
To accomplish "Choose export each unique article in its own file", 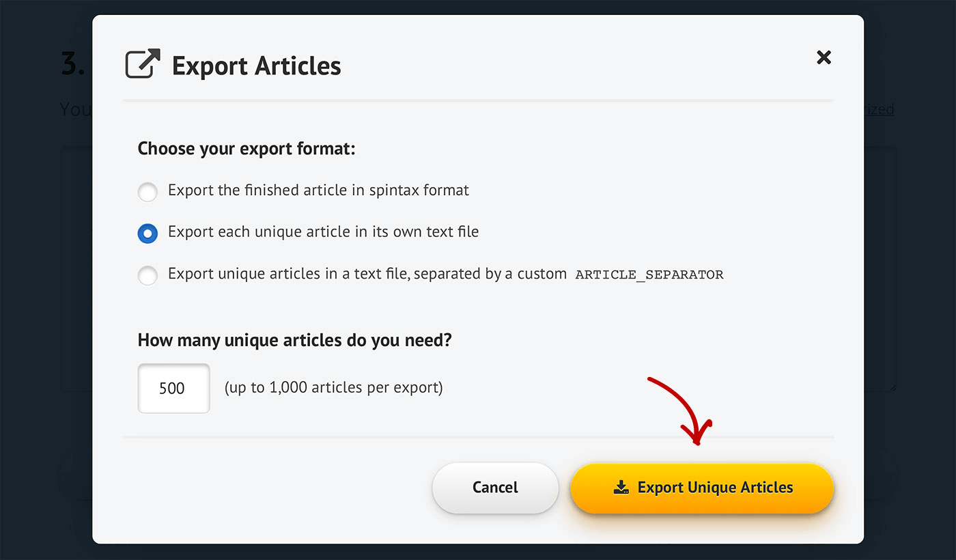I will [x=147, y=234].
